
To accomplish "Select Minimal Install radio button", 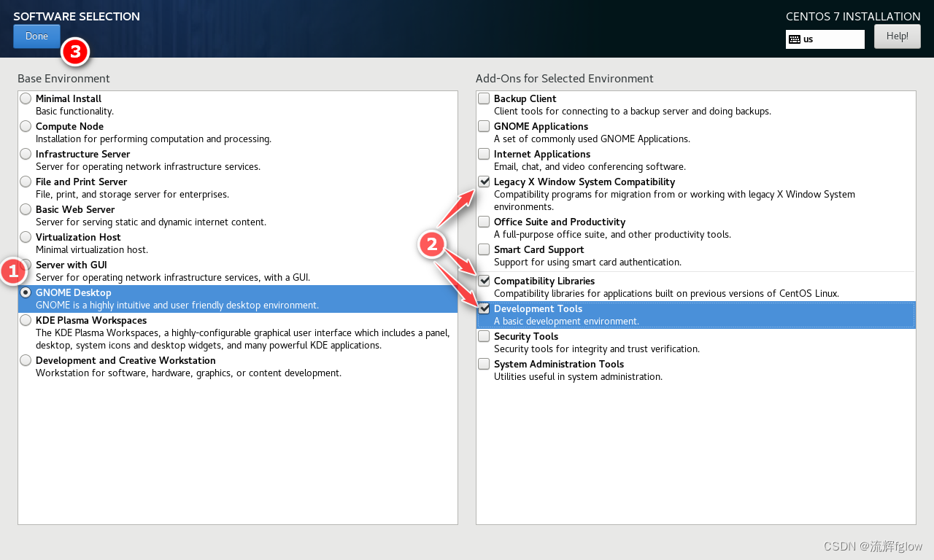I will click(x=26, y=98).
